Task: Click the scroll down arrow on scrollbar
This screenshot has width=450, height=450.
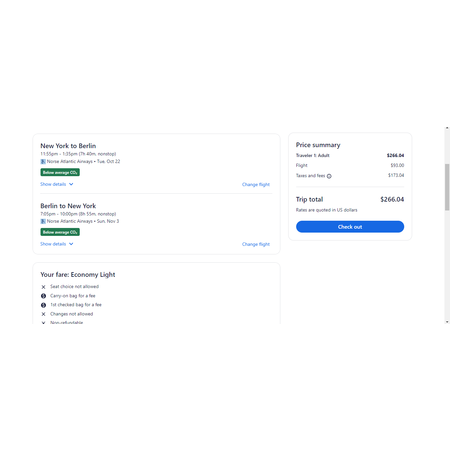Action: point(447,322)
